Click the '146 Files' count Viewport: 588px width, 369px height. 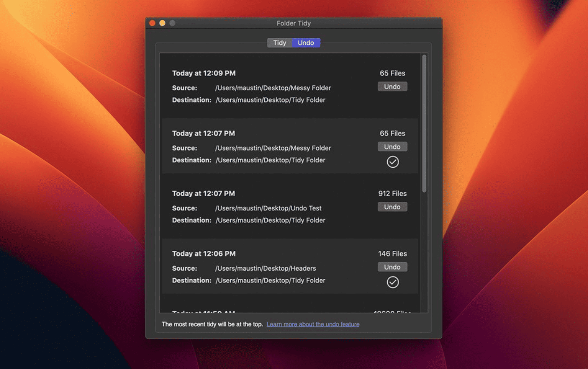tap(393, 253)
